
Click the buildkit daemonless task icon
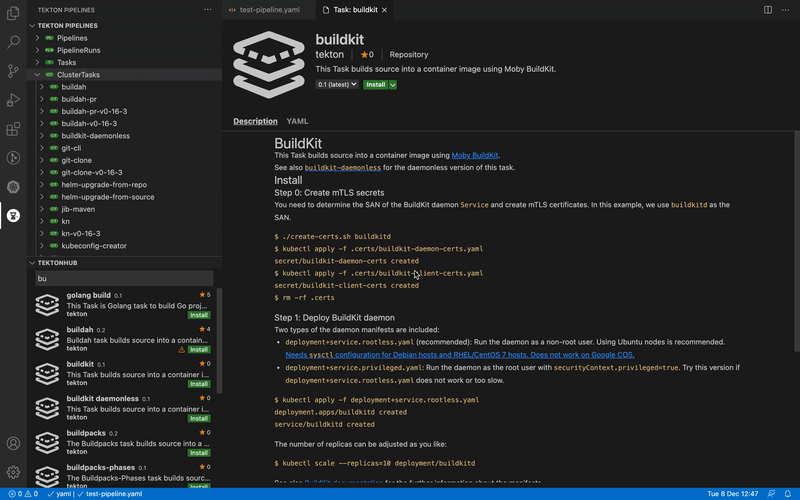[x=47, y=408]
